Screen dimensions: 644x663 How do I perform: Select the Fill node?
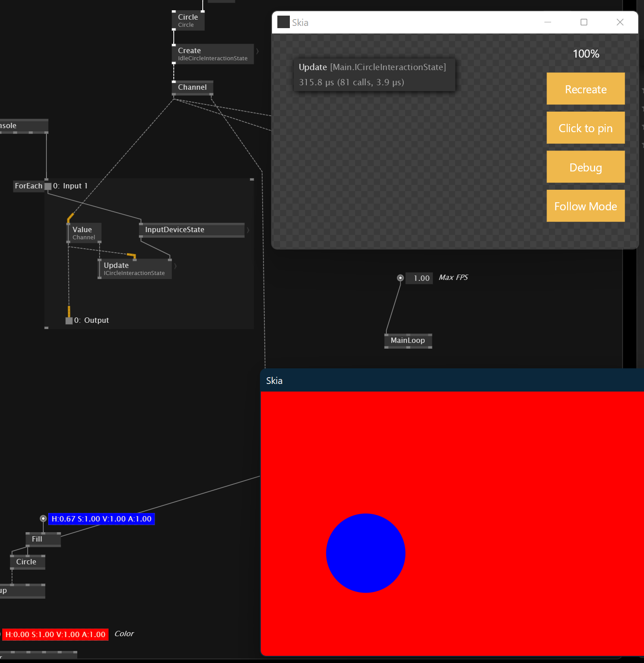43,539
